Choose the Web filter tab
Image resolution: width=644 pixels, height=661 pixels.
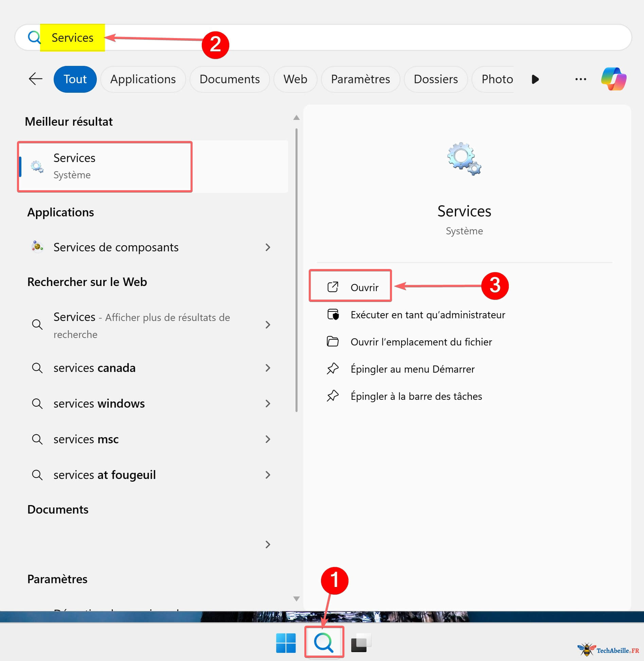click(295, 79)
